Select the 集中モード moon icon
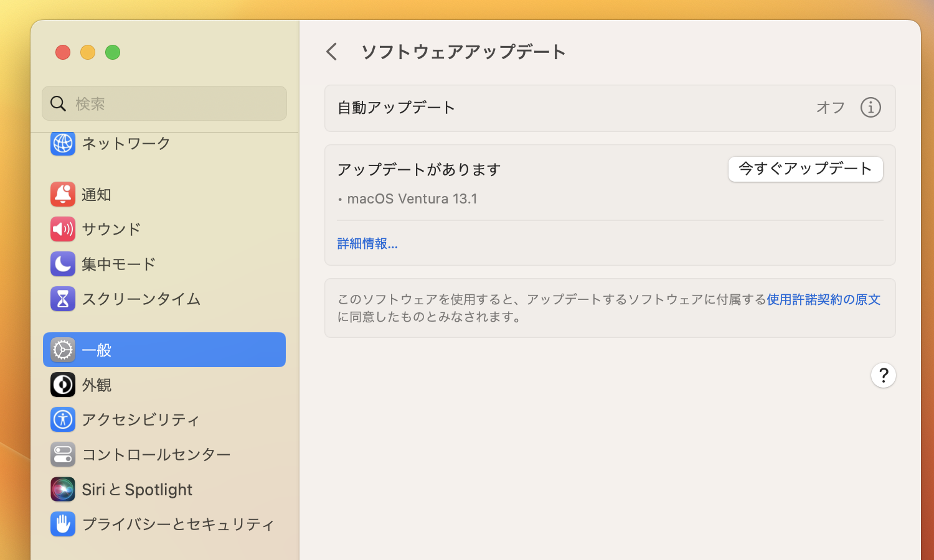Image resolution: width=934 pixels, height=560 pixels. coord(62,264)
